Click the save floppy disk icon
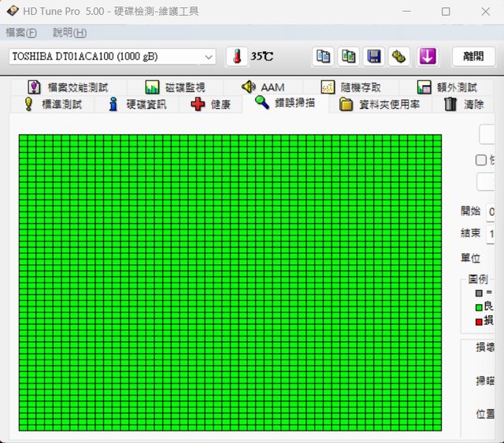Screen dimensions: 504x443 click(374, 57)
